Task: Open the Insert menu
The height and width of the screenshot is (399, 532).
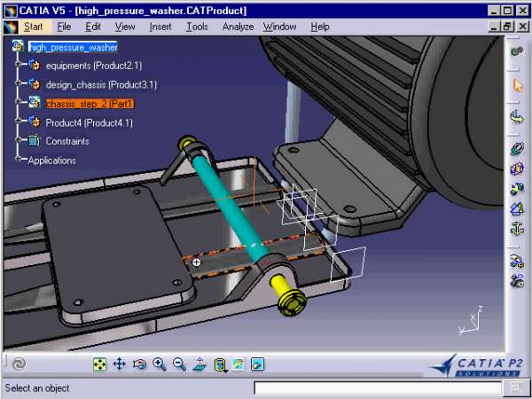Action: [x=160, y=27]
